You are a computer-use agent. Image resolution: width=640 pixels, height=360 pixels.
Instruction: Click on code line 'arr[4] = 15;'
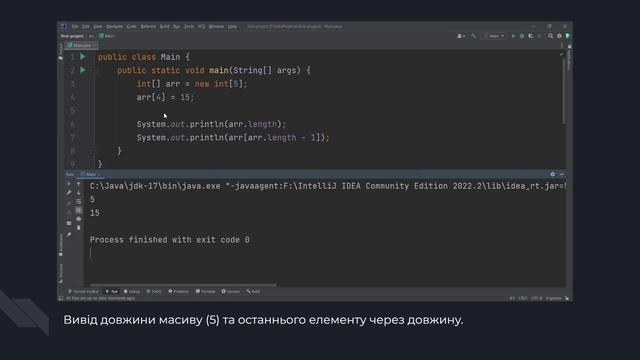165,98
